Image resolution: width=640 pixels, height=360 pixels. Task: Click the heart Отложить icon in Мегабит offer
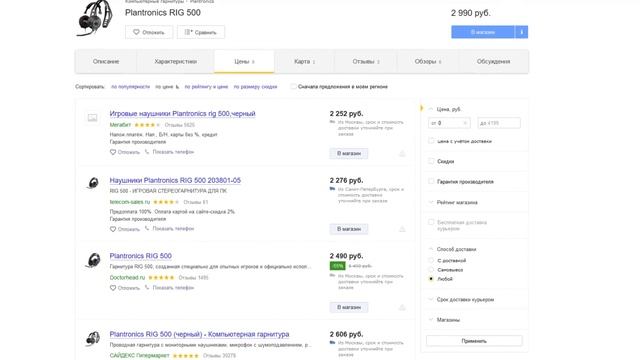pos(113,152)
